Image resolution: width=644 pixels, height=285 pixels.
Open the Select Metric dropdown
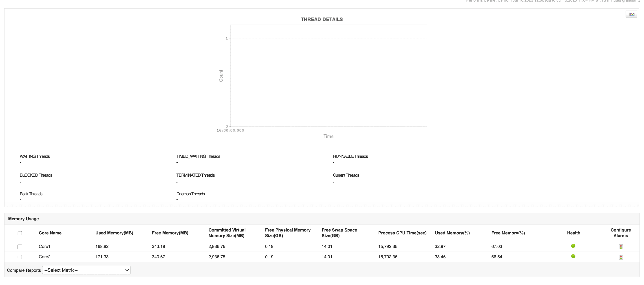tap(86, 270)
